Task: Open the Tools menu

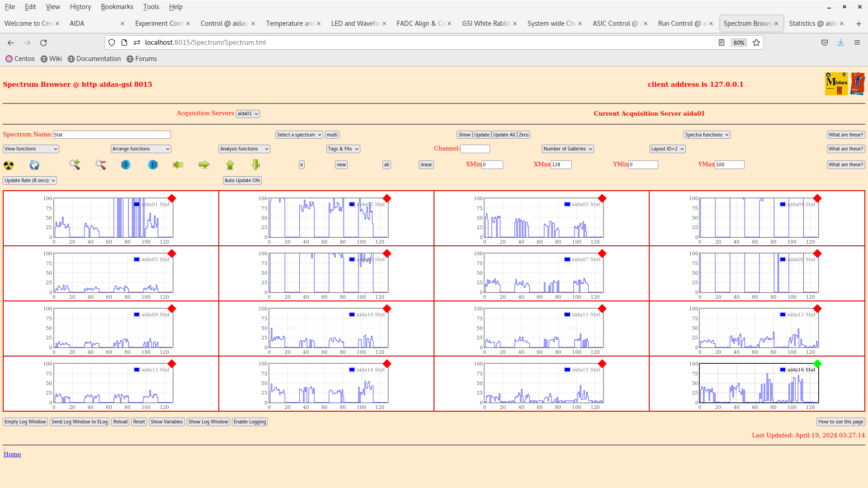Action: tap(151, 7)
